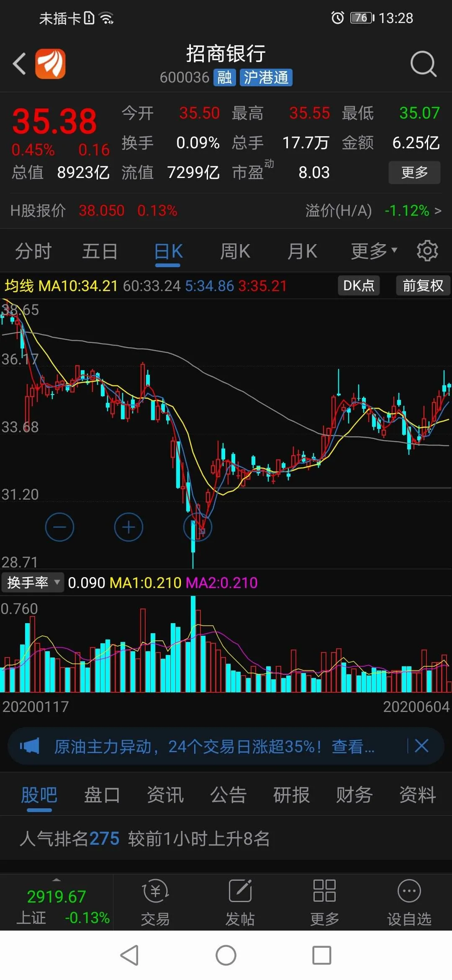
Task: Open stock search magnifier icon
Action: click(x=423, y=64)
